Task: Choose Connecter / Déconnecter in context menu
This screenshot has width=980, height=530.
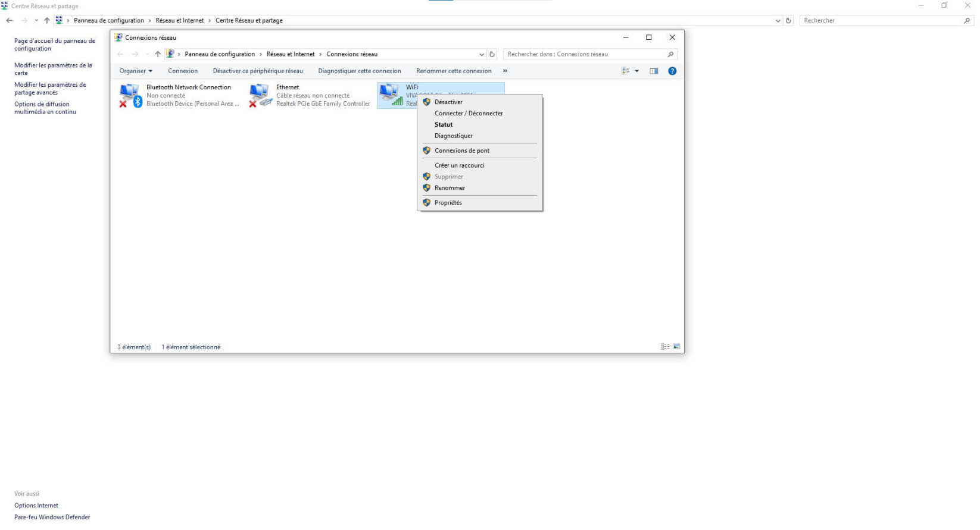Action: pyautogui.click(x=480, y=113)
